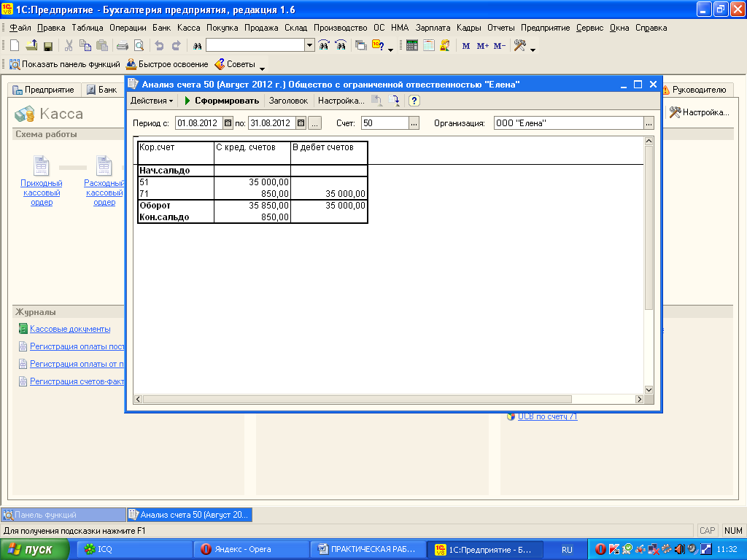Click Настройка... in the report toolbar
This screenshot has width=747, height=560.
(341, 101)
